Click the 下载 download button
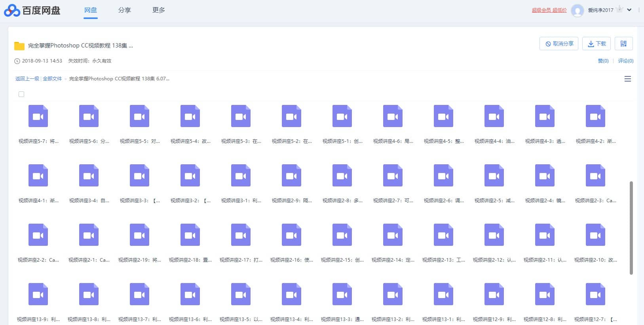This screenshot has height=325, width=644. coord(597,44)
